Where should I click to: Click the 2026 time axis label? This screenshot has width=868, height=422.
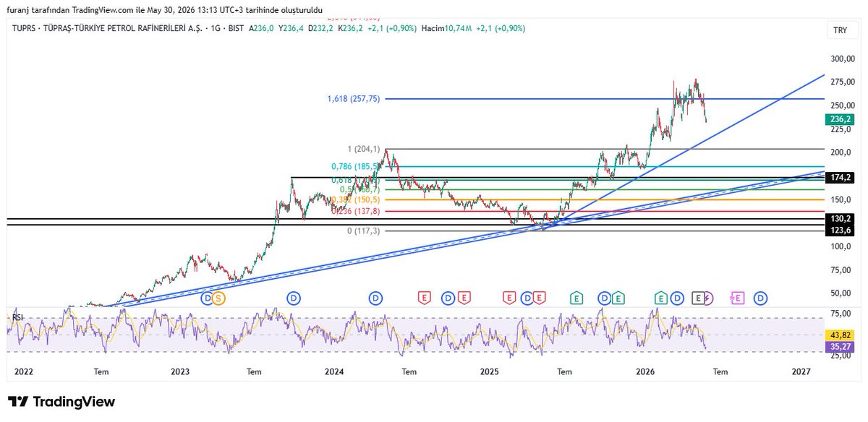(645, 371)
